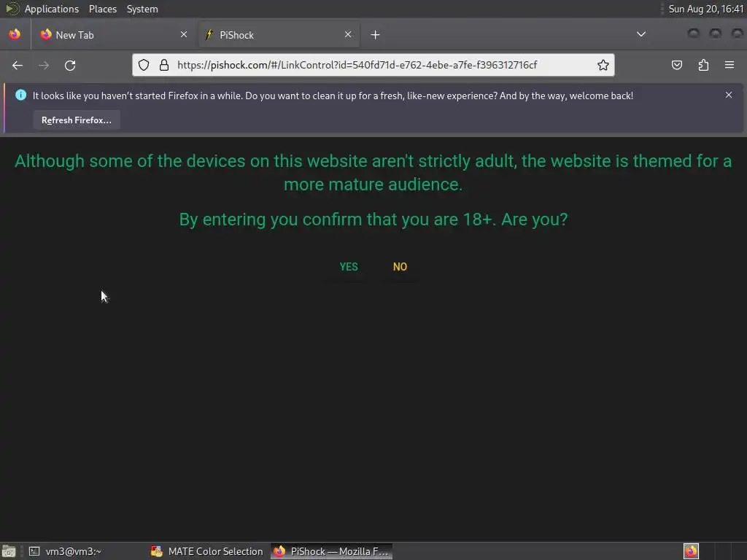Decline age confirmation with NO
This screenshot has width=747, height=560.
click(400, 267)
